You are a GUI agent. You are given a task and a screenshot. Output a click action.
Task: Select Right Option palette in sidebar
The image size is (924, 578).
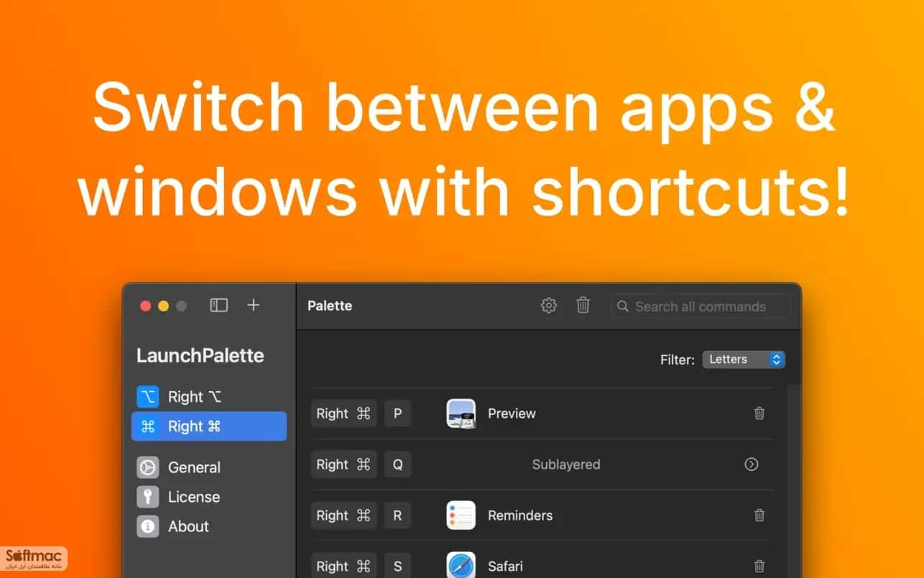[x=209, y=397]
